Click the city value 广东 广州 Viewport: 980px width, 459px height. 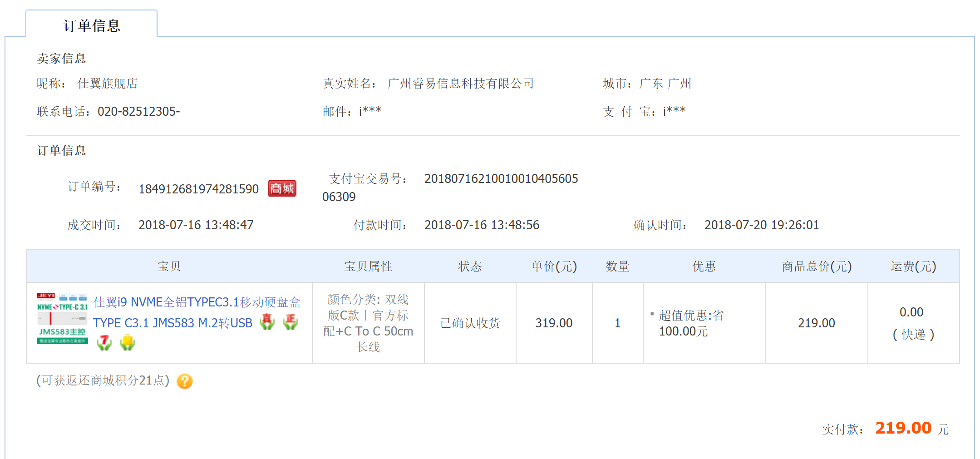coord(665,84)
